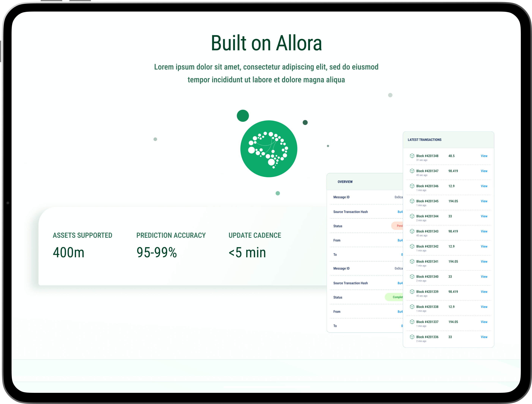Open View link for Block #4201344
Viewport: 532px width, 404px height.
click(484, 216)
